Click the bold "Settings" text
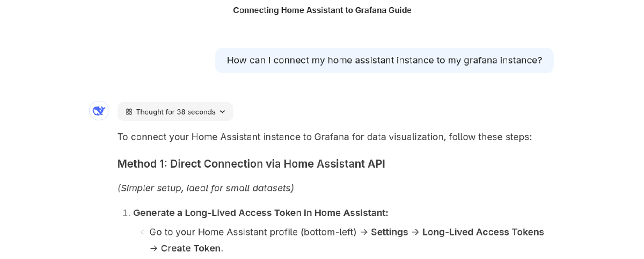Screen dimensions: 644x259 [x=389, y=232]
